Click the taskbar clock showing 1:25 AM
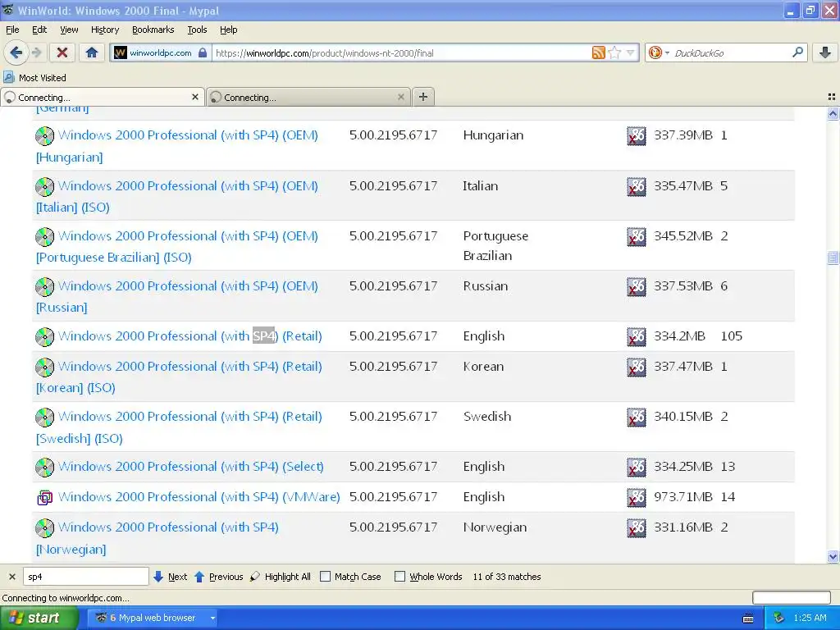840x630 pixels. pos(810,618)
